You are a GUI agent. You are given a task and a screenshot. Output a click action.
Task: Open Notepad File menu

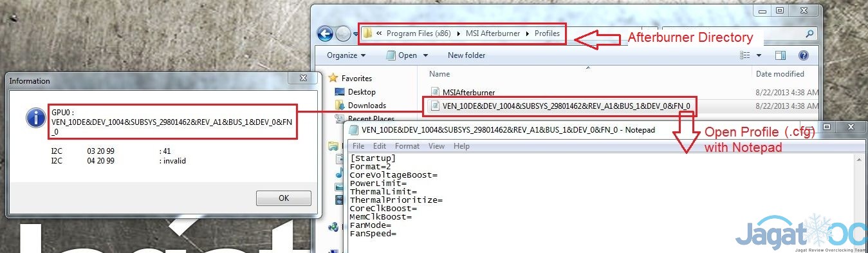[x=358, y=146]
